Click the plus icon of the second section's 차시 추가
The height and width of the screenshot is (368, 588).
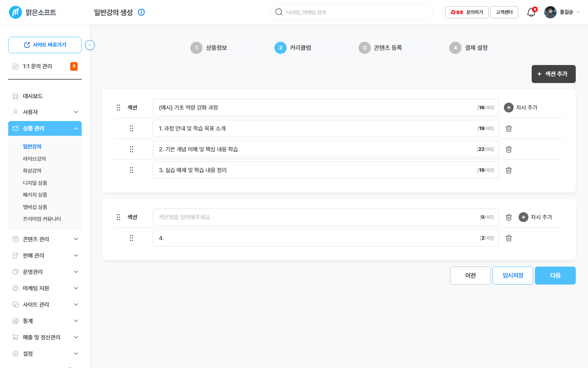[523, 217]
